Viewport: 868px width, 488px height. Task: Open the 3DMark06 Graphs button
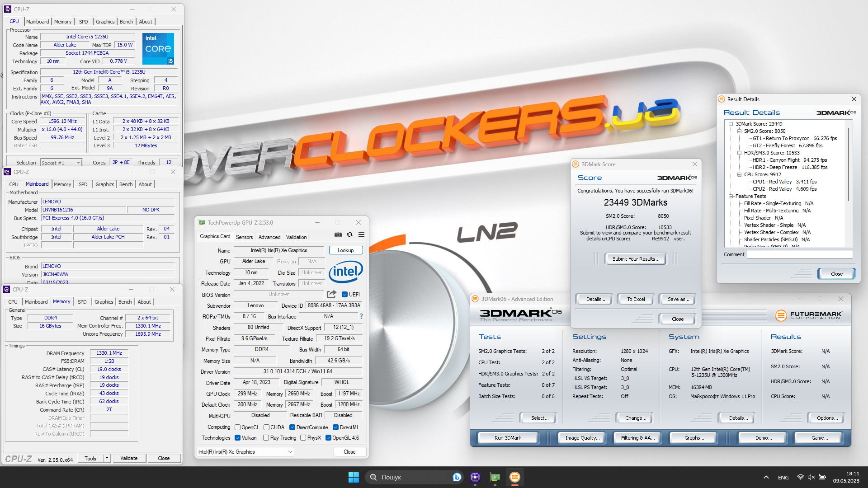pos(694,437)
